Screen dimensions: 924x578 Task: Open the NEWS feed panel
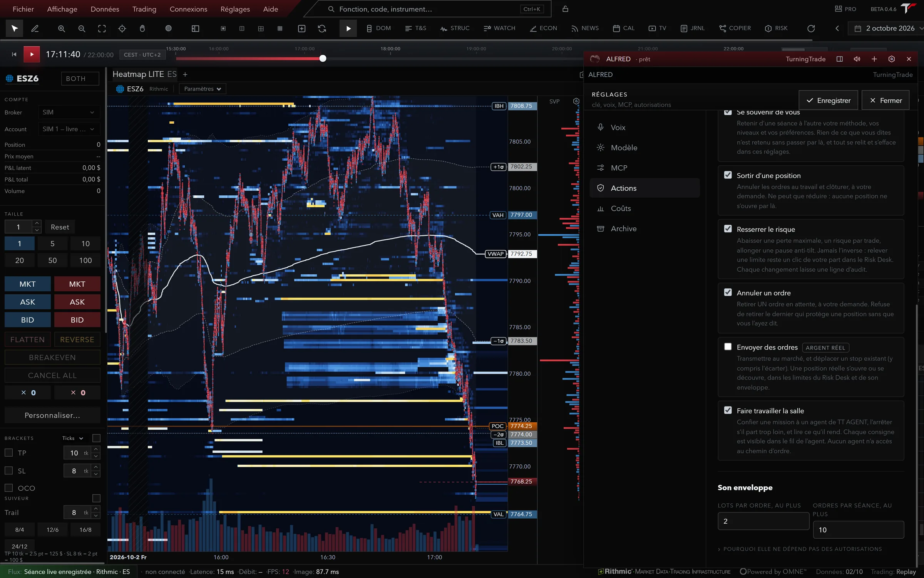[x=585, y=29]
